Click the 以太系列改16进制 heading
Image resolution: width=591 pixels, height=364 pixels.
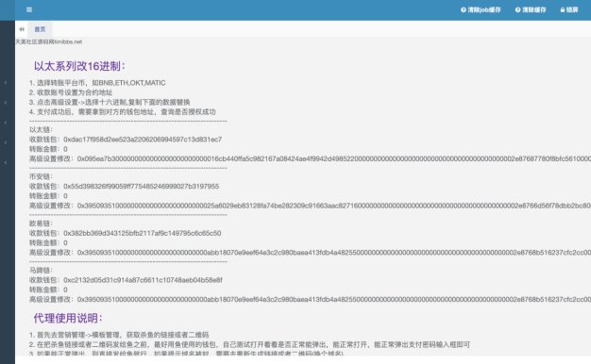79,66
